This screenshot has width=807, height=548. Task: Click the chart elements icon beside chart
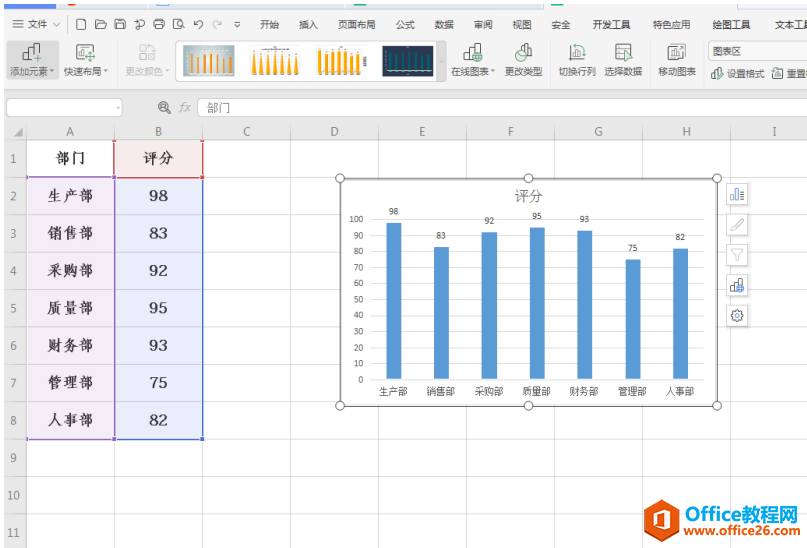[737, 195]
